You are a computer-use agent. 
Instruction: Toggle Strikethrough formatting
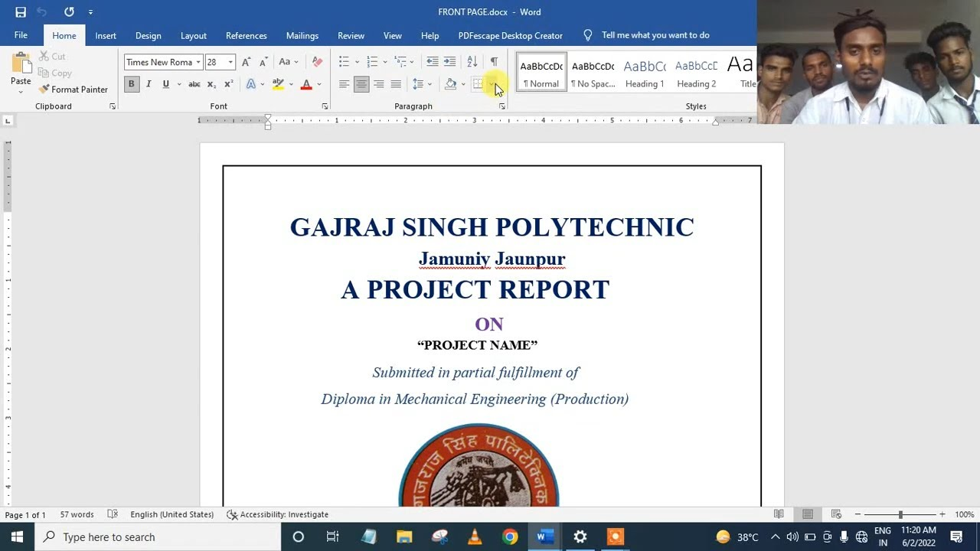[194, 84]
